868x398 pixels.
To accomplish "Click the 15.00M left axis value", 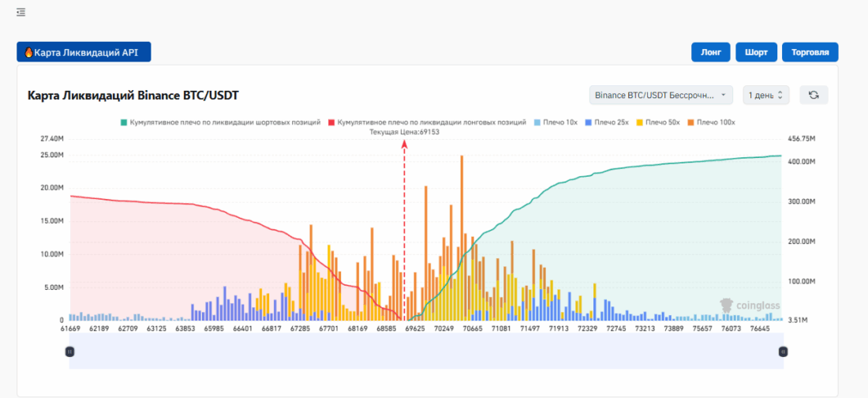I will click(51, 221).
